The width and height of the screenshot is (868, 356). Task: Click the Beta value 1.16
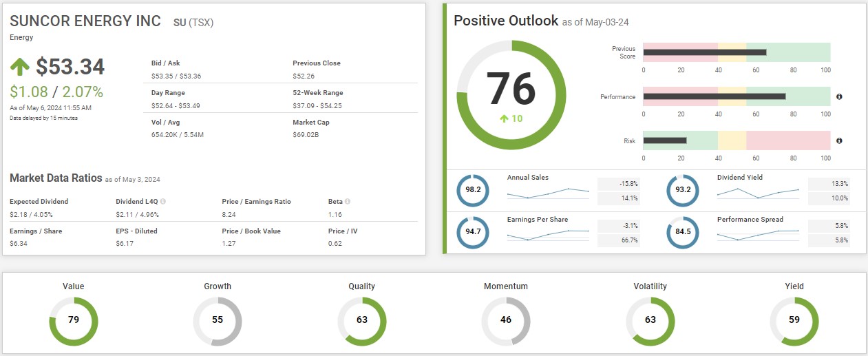coord(335,215)
